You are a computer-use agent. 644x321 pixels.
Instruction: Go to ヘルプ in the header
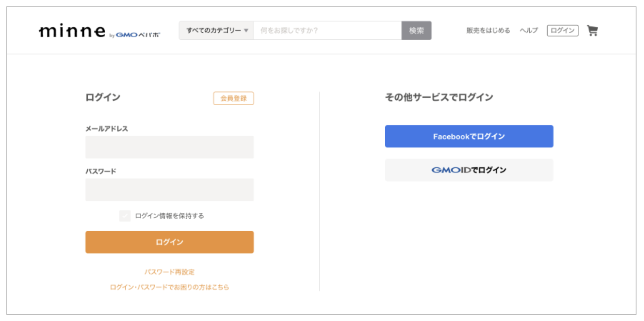pos(529,31)
